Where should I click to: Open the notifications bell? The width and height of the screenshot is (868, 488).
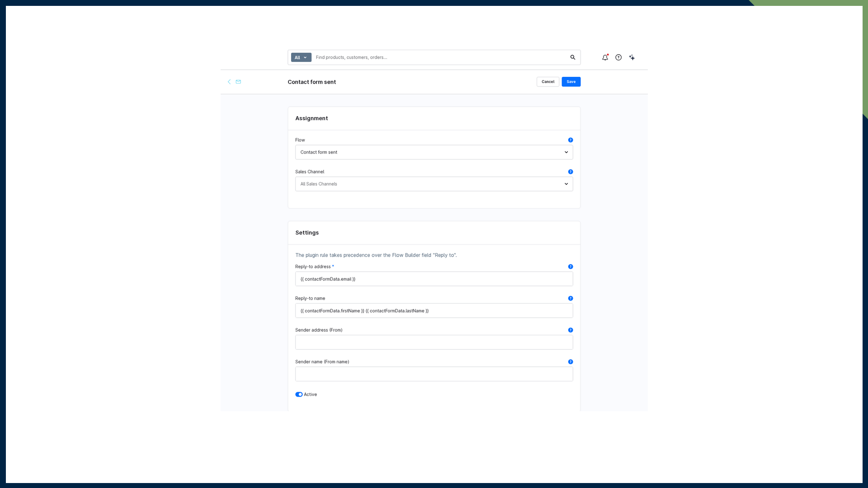tap(605, 57)
